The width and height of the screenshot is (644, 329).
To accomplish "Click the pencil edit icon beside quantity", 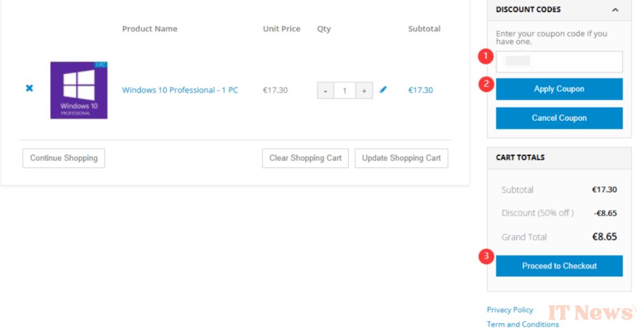I will click(x=383, y=90).
